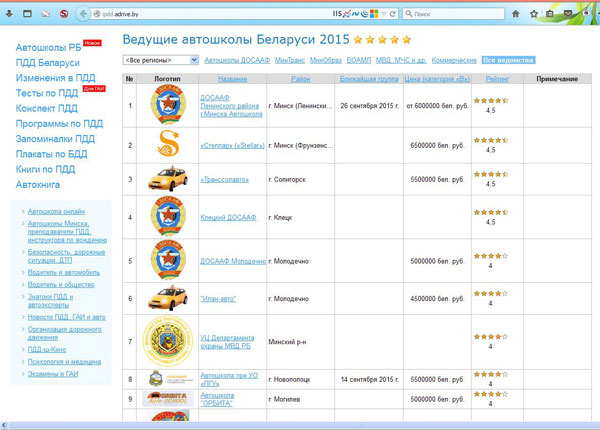Select the Коммерческие filter

454,60
